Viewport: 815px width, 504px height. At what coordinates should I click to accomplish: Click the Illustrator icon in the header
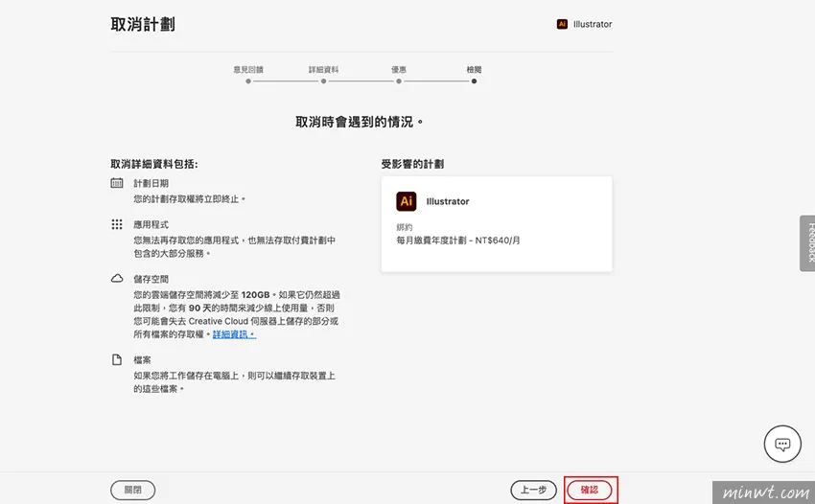[562, 24]
